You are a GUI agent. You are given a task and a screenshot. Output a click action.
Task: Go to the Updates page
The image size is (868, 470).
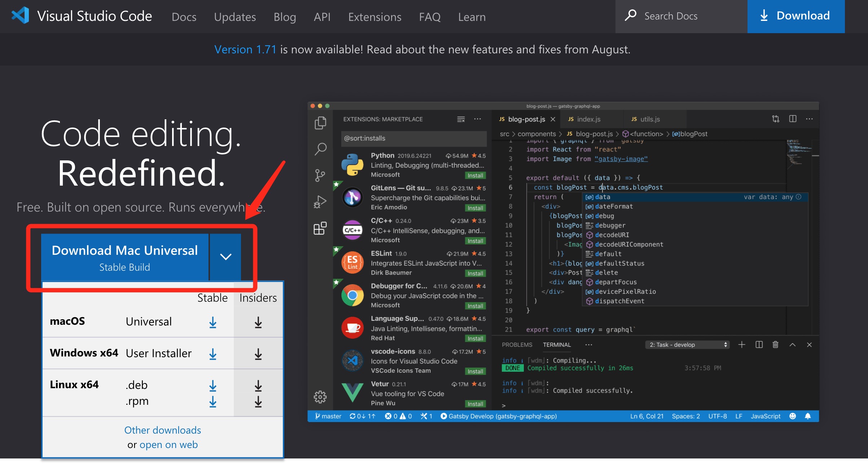click(x=235, y=17)
